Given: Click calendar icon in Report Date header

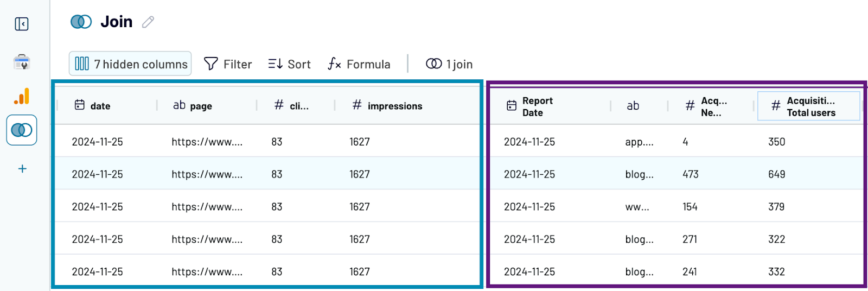Looking at the screenshot, I should [512, 106].
